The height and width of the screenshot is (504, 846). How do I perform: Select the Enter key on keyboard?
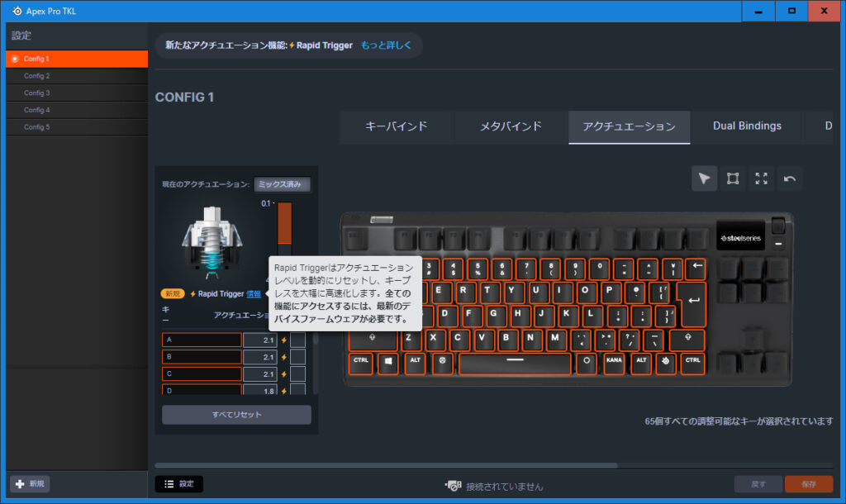[693, 303]
